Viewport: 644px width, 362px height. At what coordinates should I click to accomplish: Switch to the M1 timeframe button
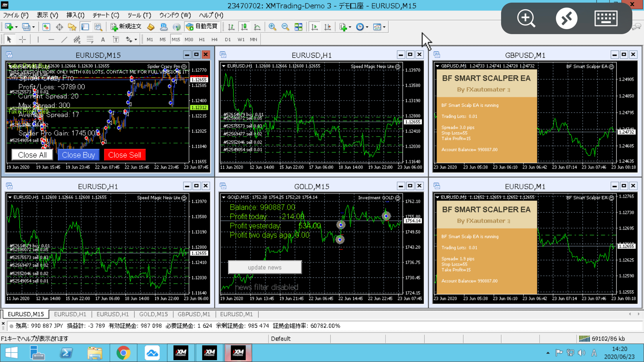click(x=150, y=39)
